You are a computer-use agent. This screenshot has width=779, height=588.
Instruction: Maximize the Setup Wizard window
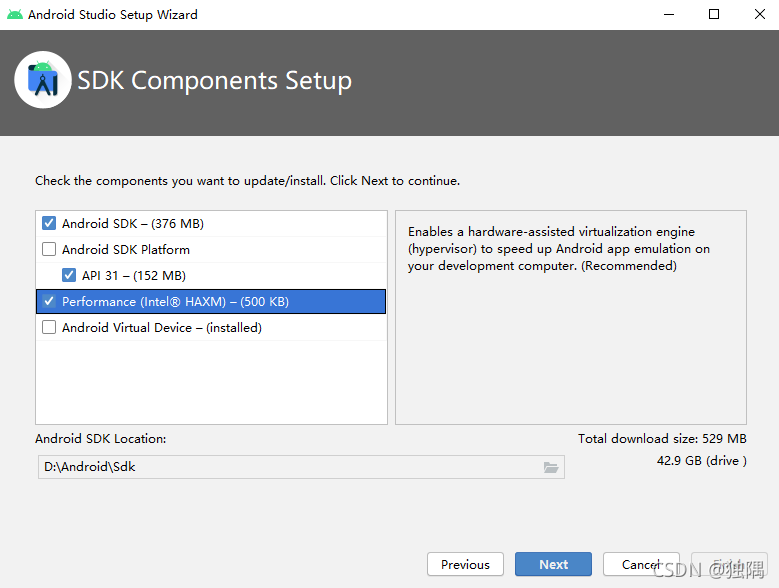tap(713, 14)
